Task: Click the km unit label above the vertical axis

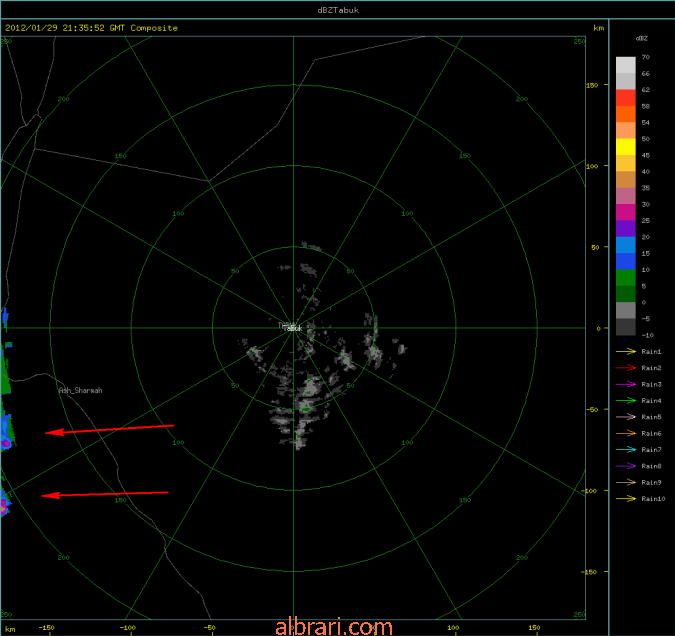Action: pyautogui.click(x=598, y=28)
